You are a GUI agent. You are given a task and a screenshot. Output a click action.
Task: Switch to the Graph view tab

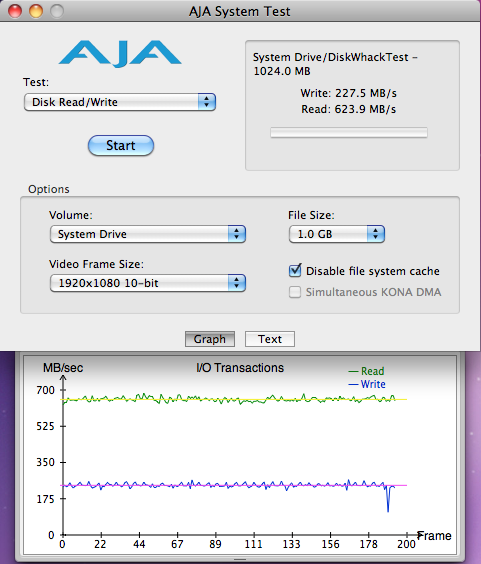click(210, 339)
